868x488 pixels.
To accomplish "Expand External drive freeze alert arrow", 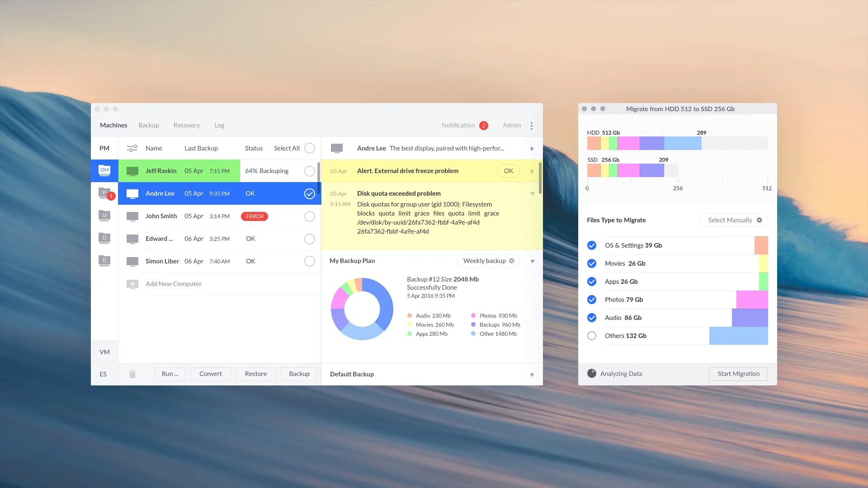I will pos(532,171).
